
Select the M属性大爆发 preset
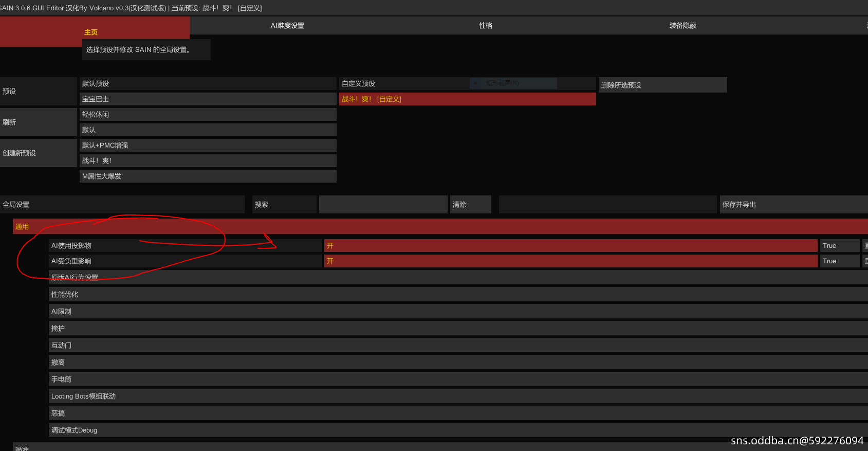pyautogui.click(x=208, y=176)
